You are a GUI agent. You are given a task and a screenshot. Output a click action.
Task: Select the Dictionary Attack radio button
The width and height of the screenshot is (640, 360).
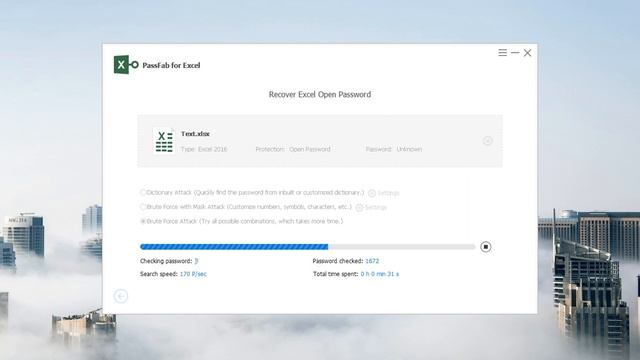pyautogui.click(x=143, y=192)
